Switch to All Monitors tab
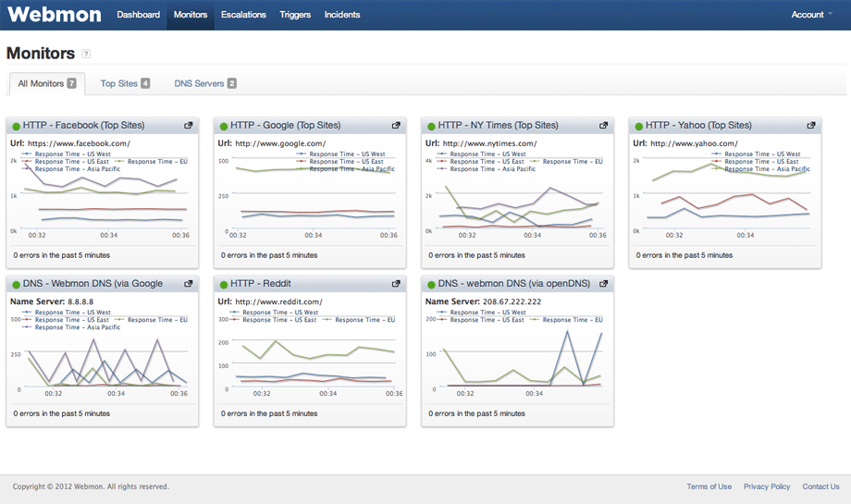This screenshot has width=851, height=504. [47, 83]
